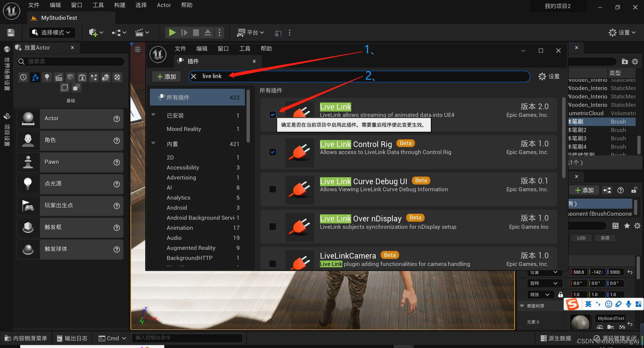Select the All Classes category icon
This screenshot has width=644, height=348.
(76, 88)
